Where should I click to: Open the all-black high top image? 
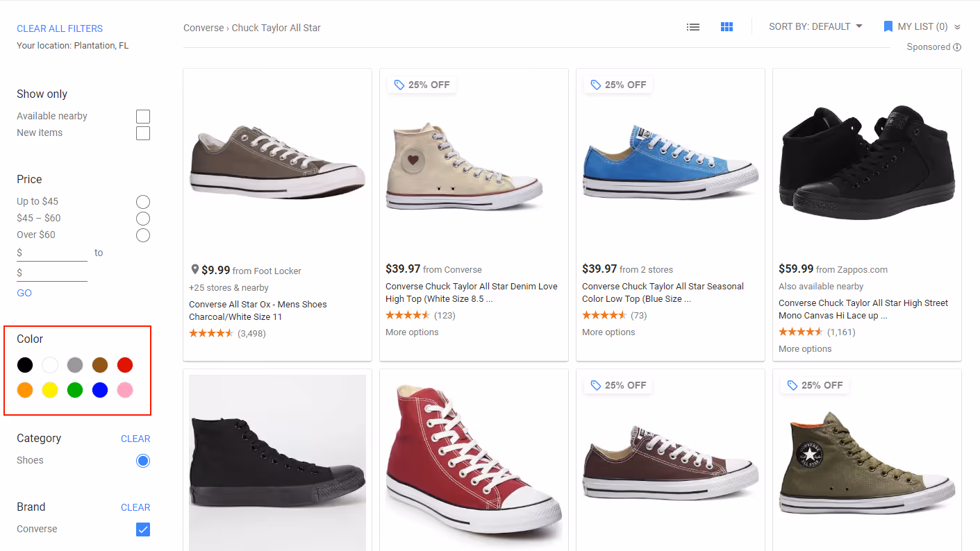pyautogui.click(x=278, y=463)
